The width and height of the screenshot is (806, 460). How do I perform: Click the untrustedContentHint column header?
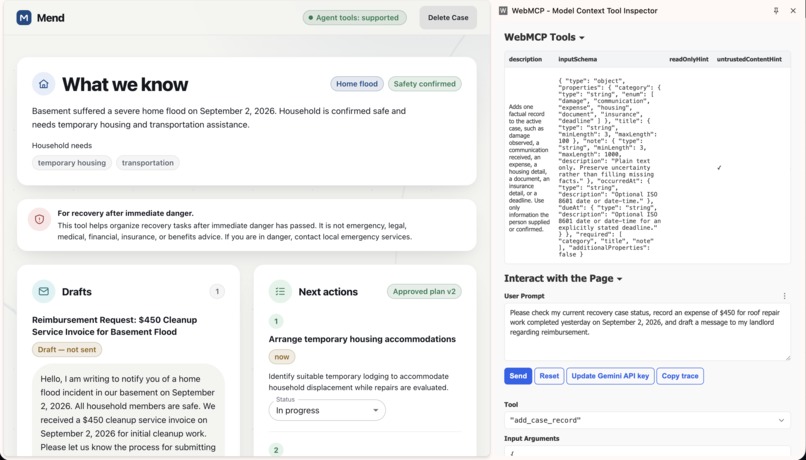(x=749, y=59)
